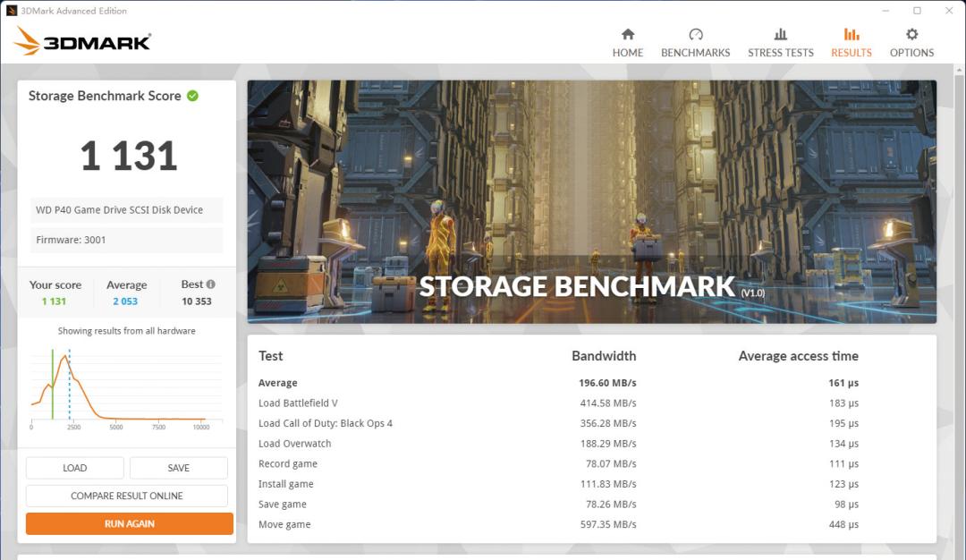Open Stress Tests bar chart icon
Screen dimensions: 966x560
[x=780, y=35]
